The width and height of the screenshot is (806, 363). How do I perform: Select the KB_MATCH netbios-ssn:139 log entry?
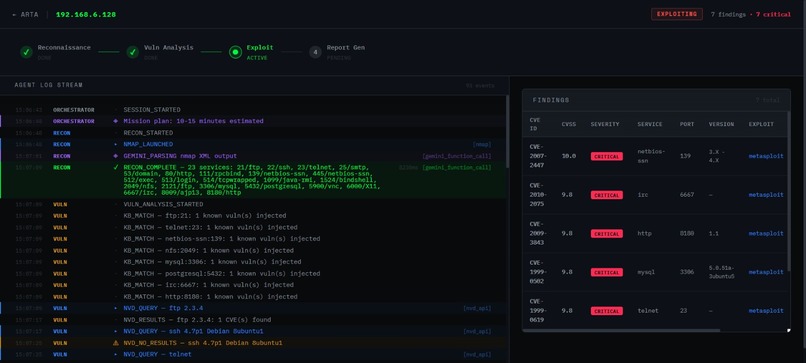pyautogui.click(x=253, y=239)
